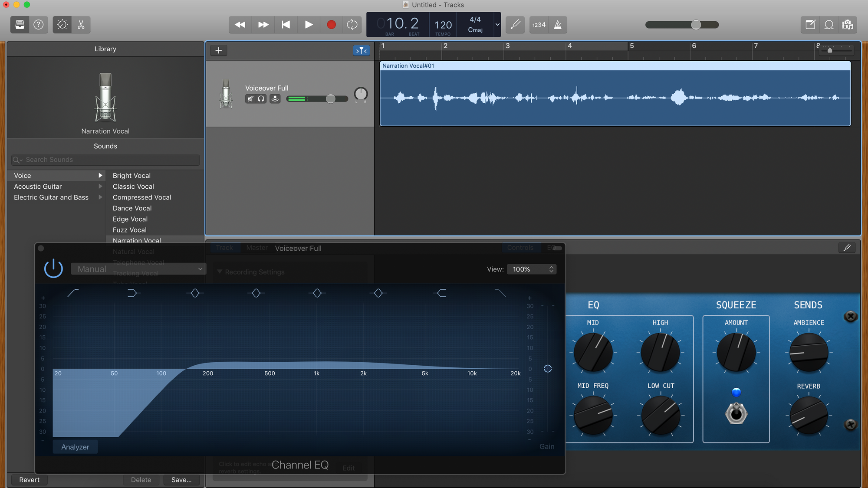
Task: Click the Record button
Action: tap(331, 25)
